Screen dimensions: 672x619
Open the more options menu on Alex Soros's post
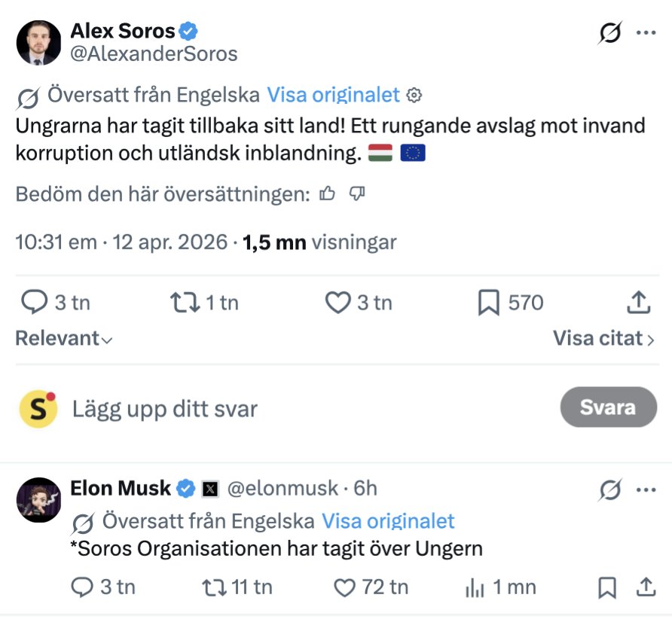pos(646,33)
